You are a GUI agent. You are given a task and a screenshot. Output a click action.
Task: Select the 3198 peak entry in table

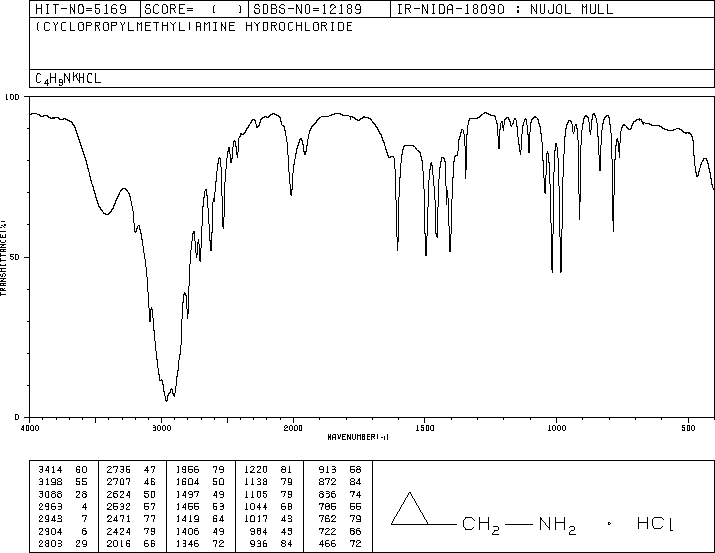pos(63,482)
